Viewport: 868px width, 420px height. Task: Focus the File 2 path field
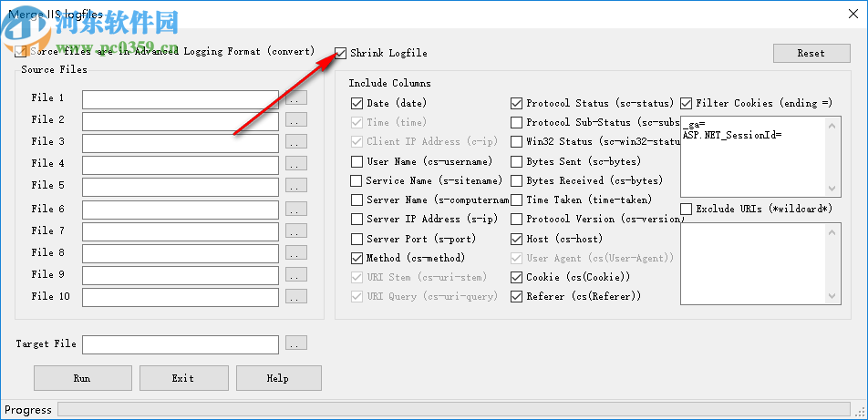(x=181, y=122)
